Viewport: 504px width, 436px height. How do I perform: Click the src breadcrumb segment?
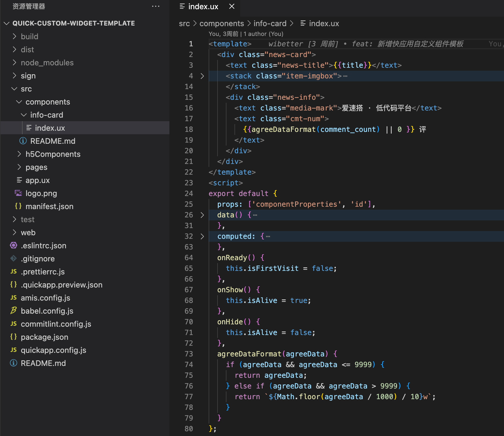coord(184,23)
